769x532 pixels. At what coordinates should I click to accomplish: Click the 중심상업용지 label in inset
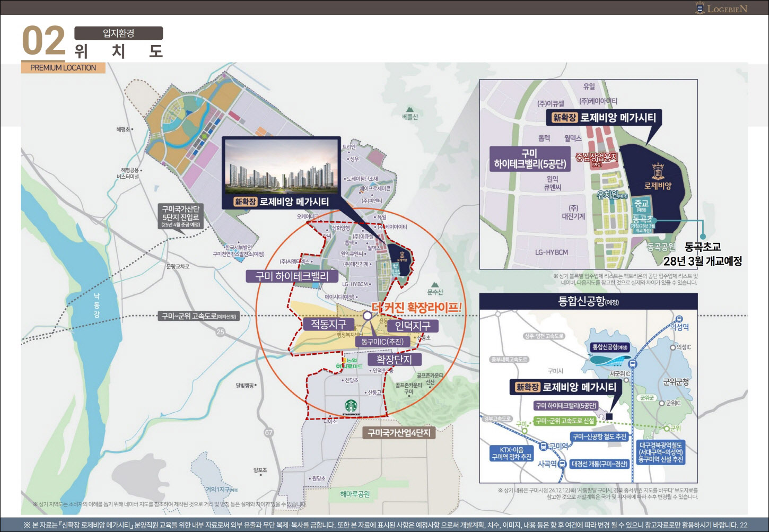point(597,158)
